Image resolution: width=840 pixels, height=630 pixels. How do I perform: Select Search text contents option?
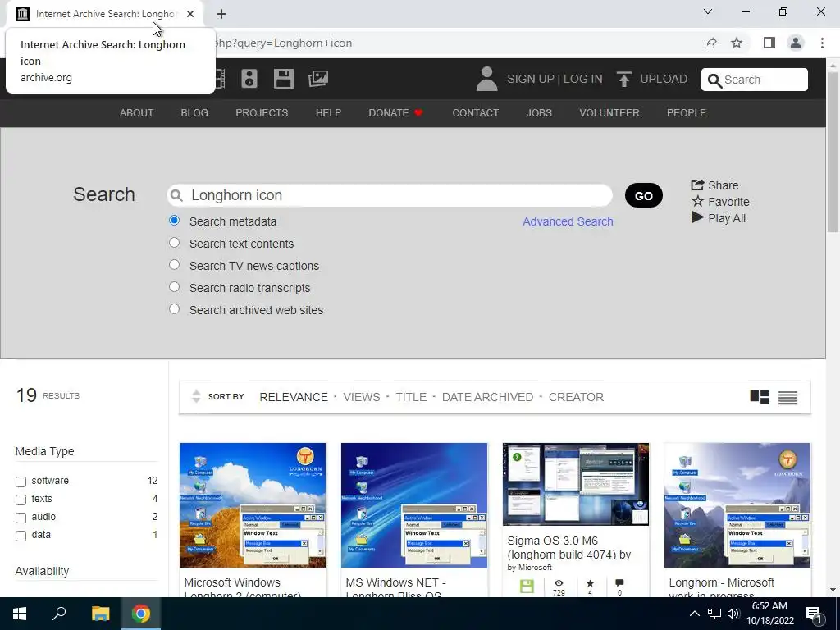[174, 243]
